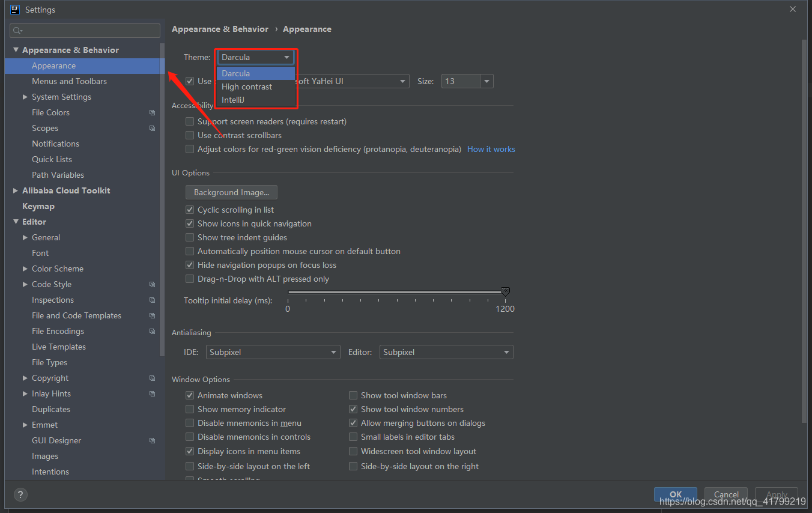The image size is (812, 513).
Task: Click Appearance & Behavior breadcrumb
Action: [220, 29]
